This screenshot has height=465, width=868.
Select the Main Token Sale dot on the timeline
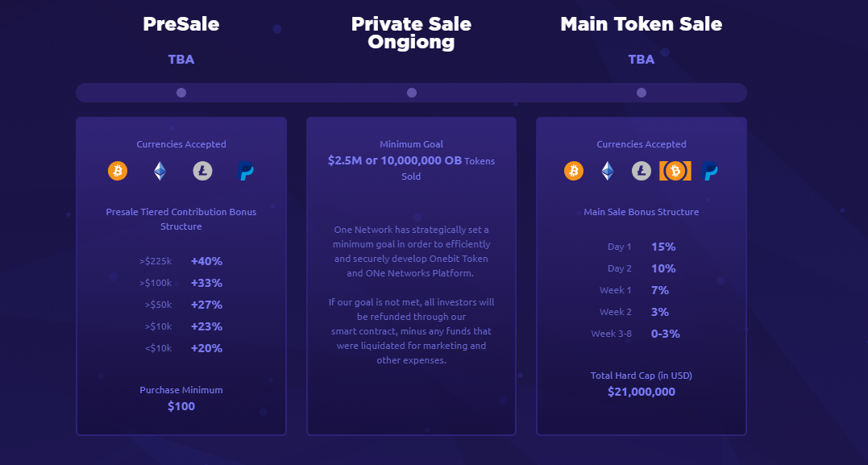tap(641, 93)
